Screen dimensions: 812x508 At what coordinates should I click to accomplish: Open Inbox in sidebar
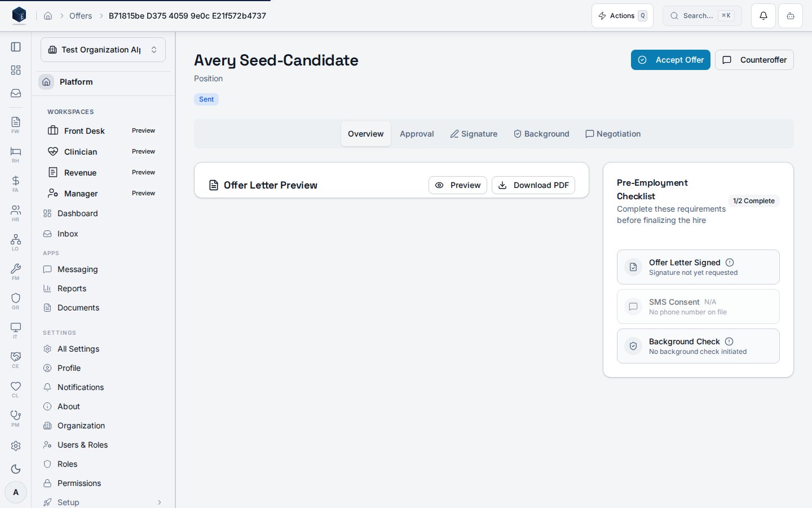coord(102,234)
